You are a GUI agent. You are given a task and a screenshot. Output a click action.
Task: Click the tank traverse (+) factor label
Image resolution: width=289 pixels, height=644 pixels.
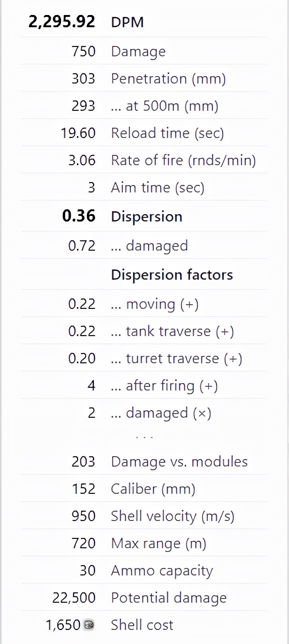coord(173,331)
